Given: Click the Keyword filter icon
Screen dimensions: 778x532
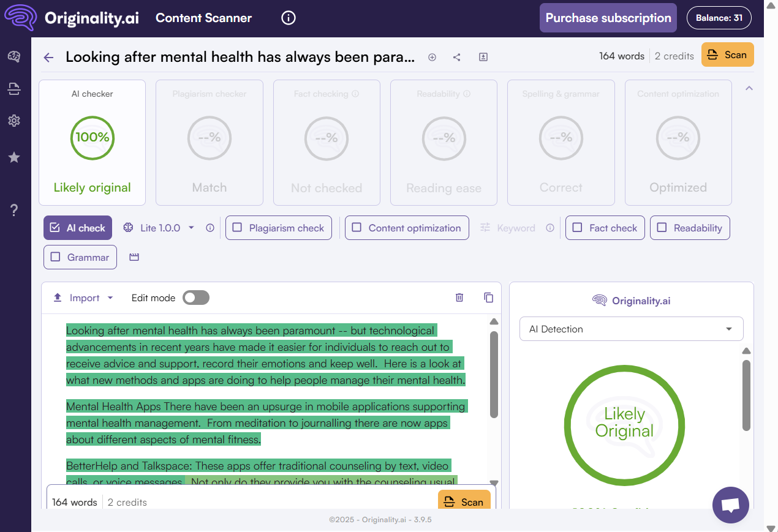Looking at the screenshot, I should click(x=485, y=228).
